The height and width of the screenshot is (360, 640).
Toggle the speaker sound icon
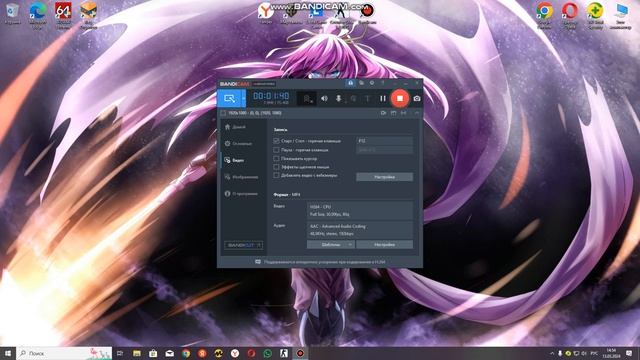(324, 98)
